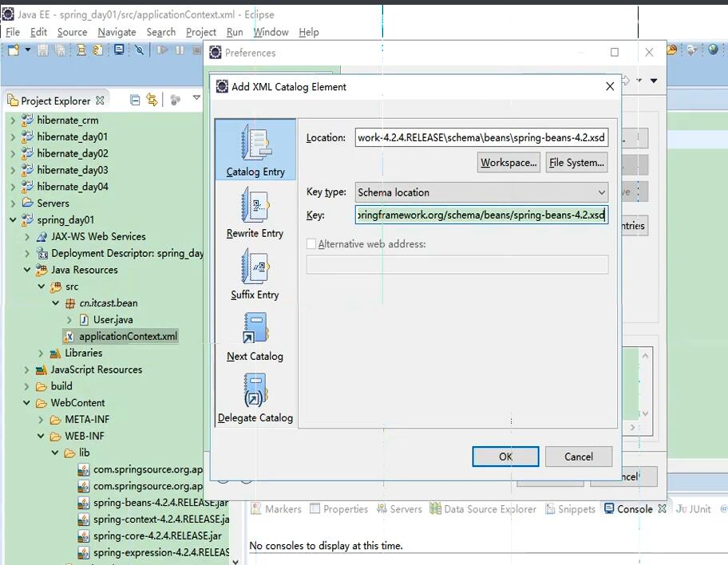The width and height of the screenshot is (728, 565).
Task: Expand the Servers folder
Action: [13, 203]
